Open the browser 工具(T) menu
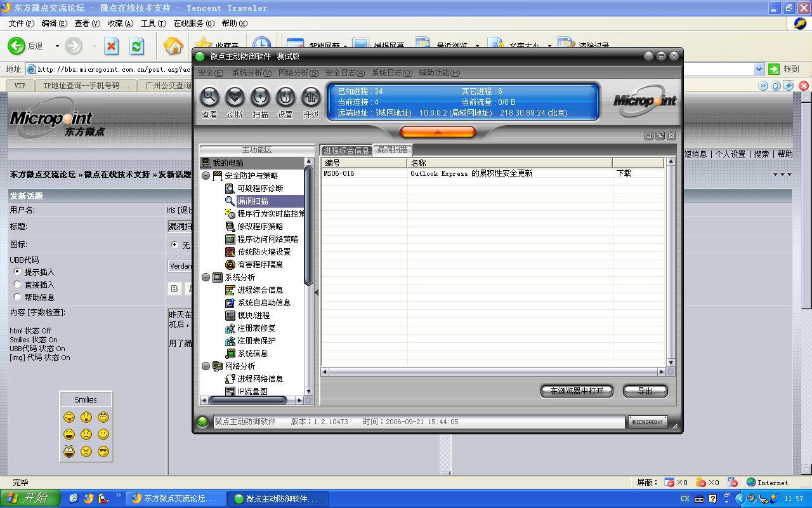The width and height of the screenshot is (812, 508). pyautogui.click(x=153, y=23)
